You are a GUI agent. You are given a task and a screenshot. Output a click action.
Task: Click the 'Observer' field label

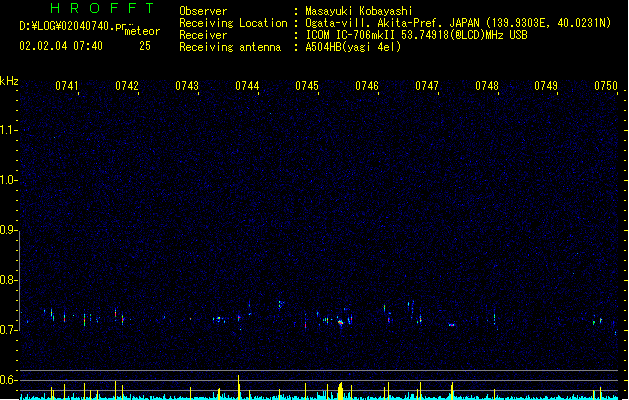click(x=203, y=11)
